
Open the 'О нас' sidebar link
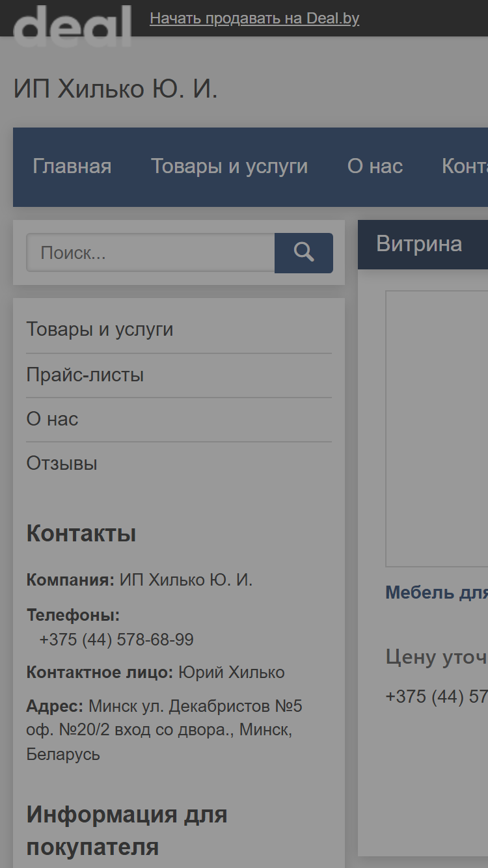[52, 419]
